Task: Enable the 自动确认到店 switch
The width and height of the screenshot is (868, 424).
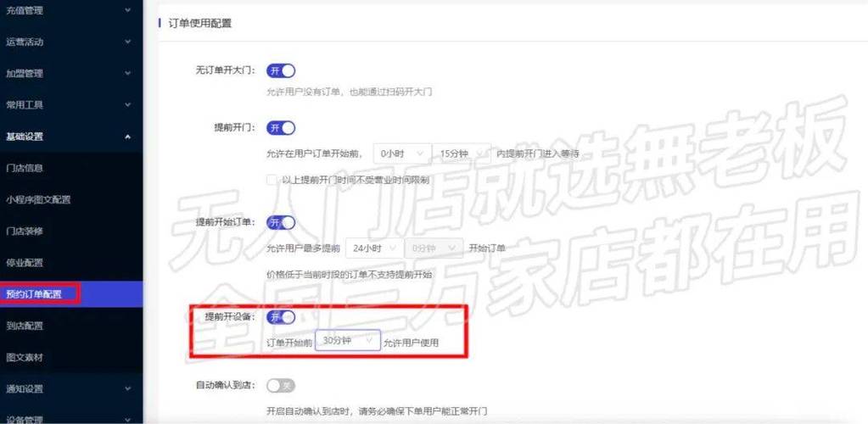Action: (x=281, y=385)
